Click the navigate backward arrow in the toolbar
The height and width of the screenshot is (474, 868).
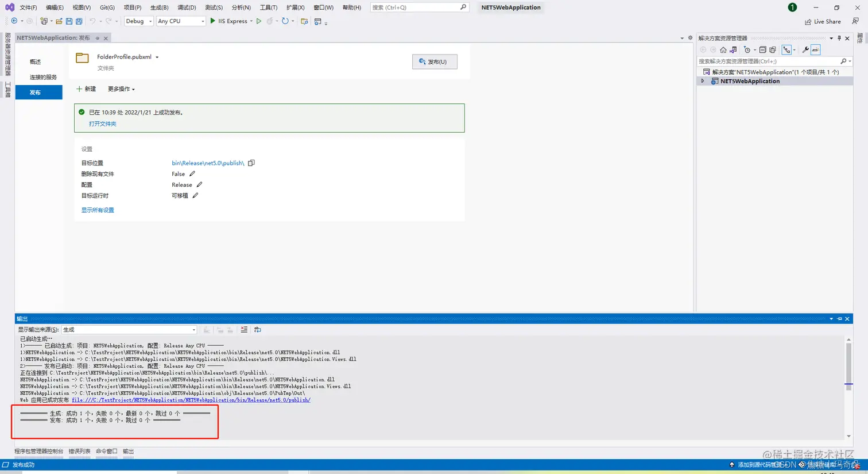coord(14,21)
